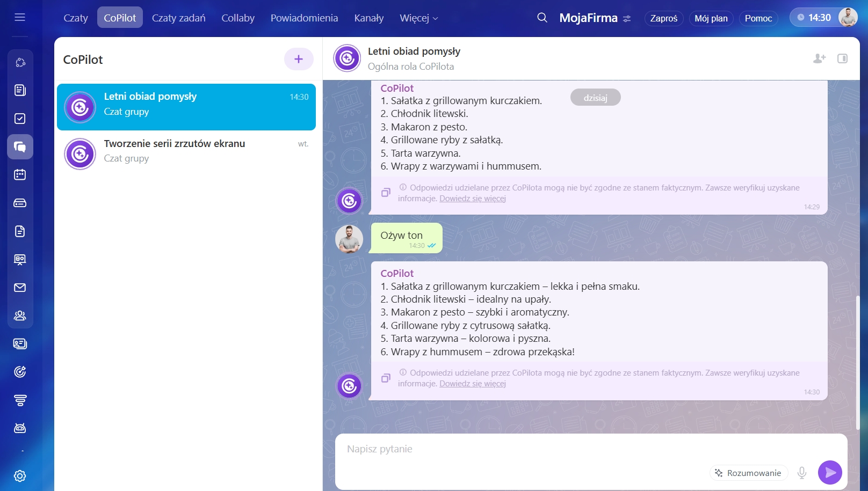Open MojaFirma settings sliders next to name
This screenshot has width=868, height=491.
627,19
